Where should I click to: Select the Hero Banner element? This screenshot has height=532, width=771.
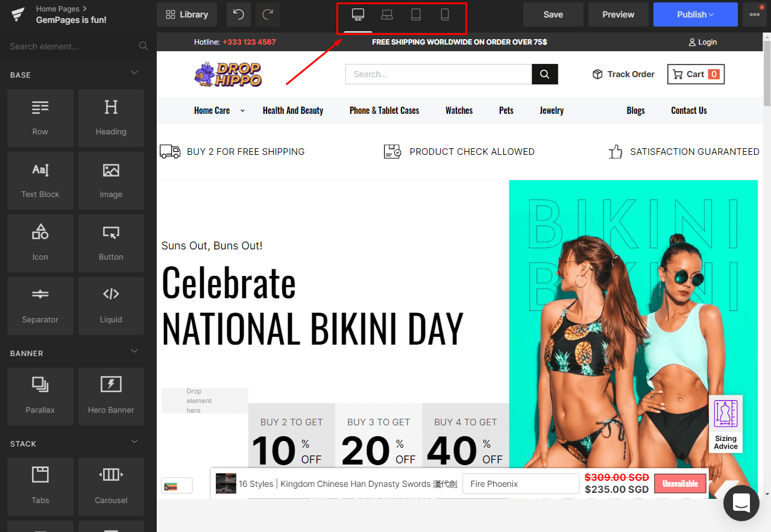click(111, 396)
